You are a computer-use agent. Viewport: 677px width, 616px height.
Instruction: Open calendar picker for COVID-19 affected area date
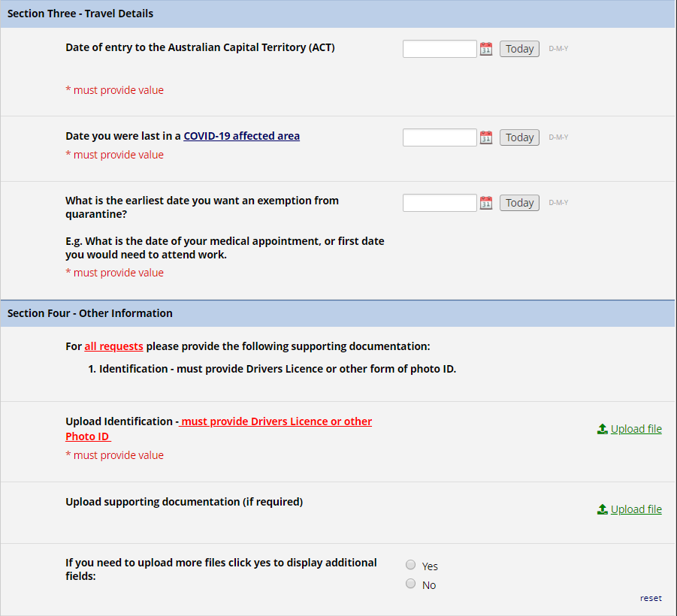[486, 137]
